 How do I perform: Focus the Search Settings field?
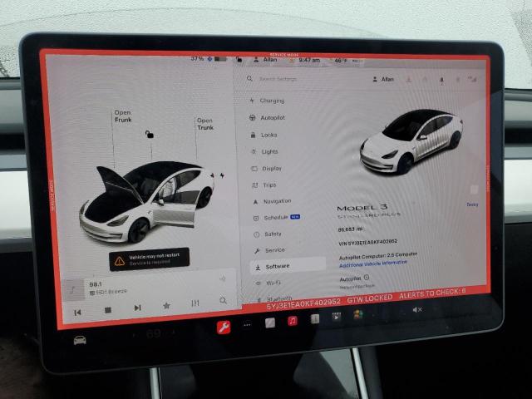pos(278,79)
